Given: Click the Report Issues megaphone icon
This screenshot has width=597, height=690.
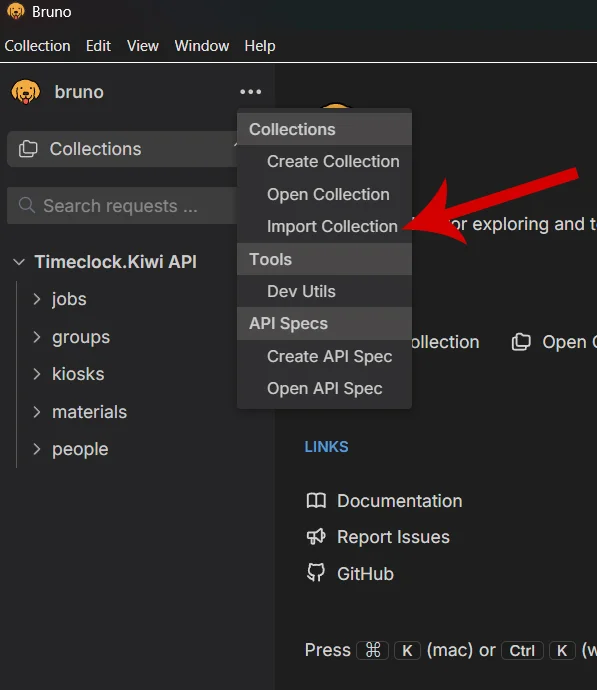Looking at the screenshot, I should point(316,536).
